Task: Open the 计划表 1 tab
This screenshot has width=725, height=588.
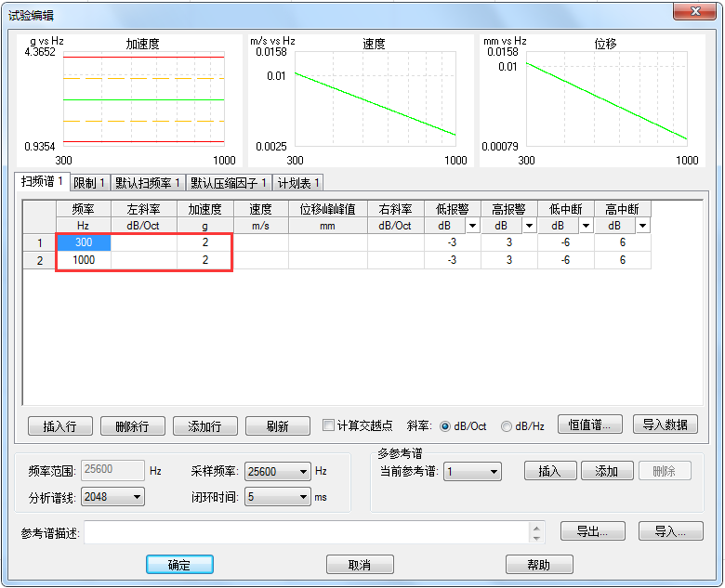Action: pos(298,183)
